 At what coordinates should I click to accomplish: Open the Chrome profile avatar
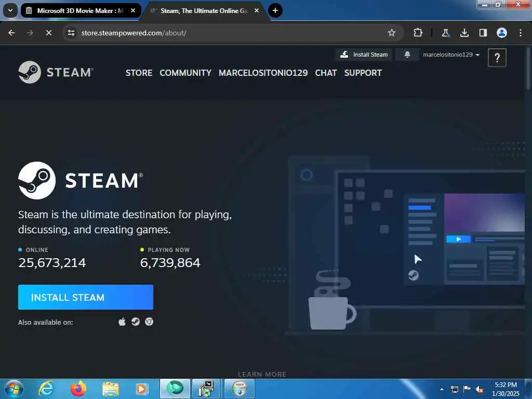click(x=502, y=33)
